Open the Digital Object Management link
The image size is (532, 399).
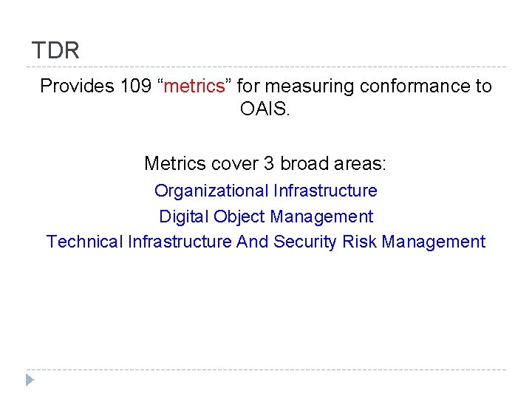pos(266,216)
